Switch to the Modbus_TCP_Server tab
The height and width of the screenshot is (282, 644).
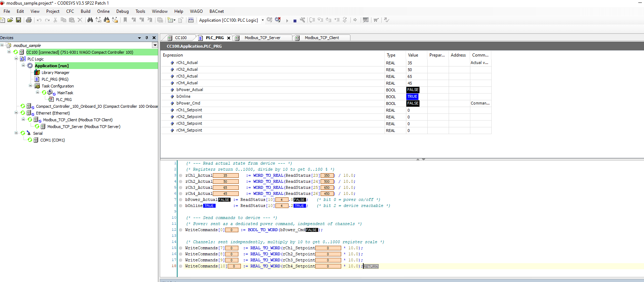point(263,38)
